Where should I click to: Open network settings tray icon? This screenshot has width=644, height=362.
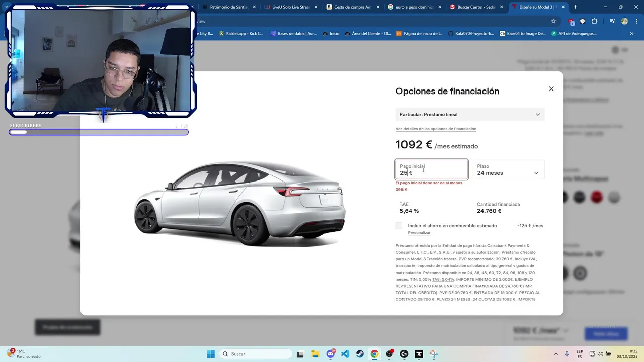click(x=592, y=354)
